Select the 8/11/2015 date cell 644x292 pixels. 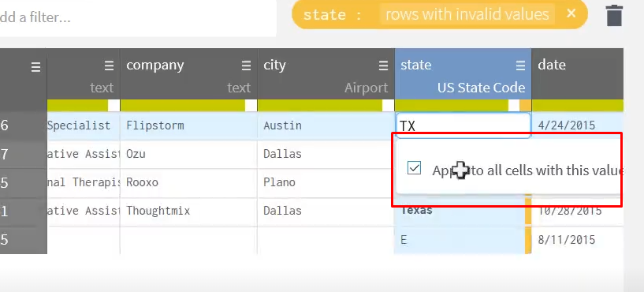tap(578, 240)
